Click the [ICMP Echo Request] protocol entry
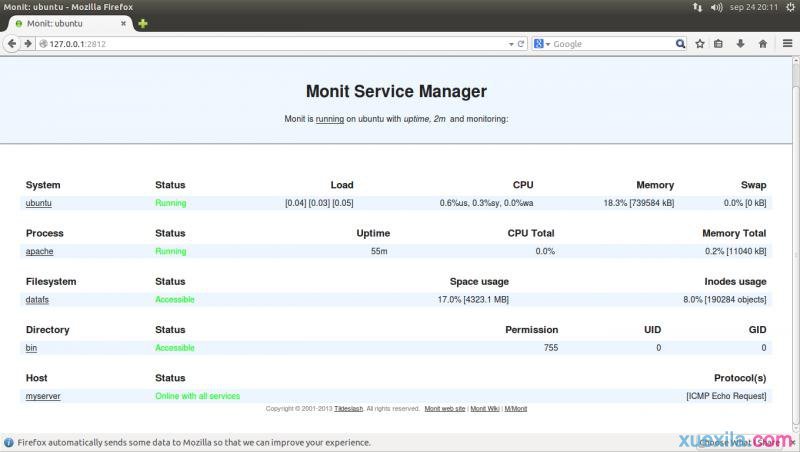The image size is (800, 452). point(727,396)
